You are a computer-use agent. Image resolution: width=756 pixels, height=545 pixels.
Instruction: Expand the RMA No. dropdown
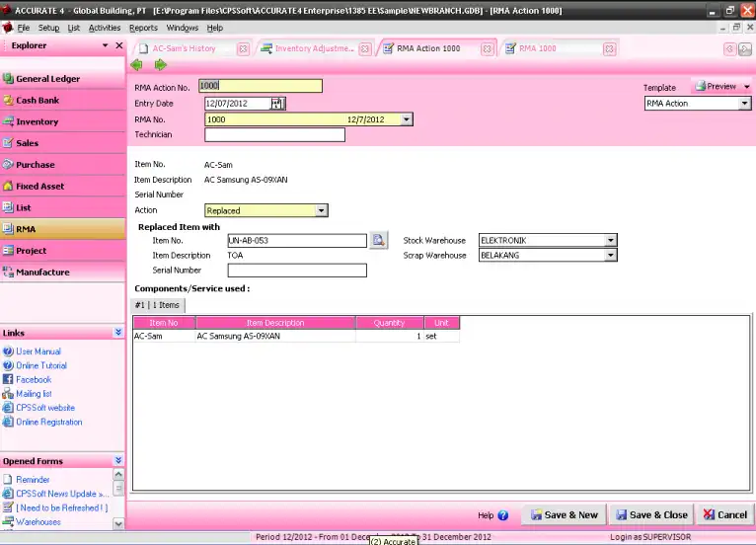coord(407,119)
